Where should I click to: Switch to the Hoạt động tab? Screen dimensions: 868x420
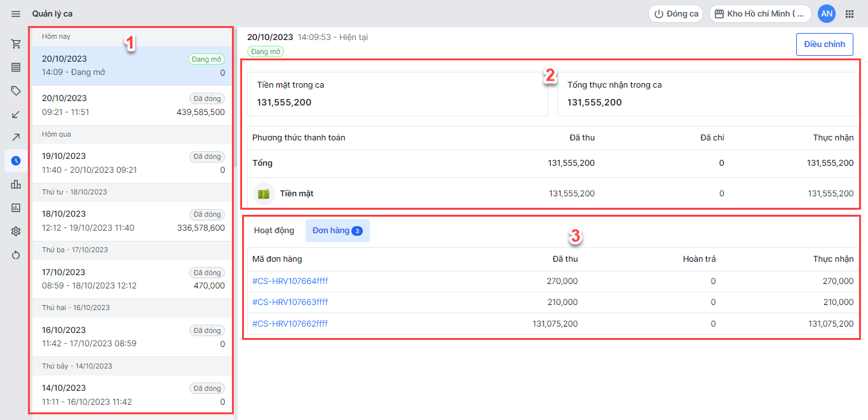(x=274, y=231)
